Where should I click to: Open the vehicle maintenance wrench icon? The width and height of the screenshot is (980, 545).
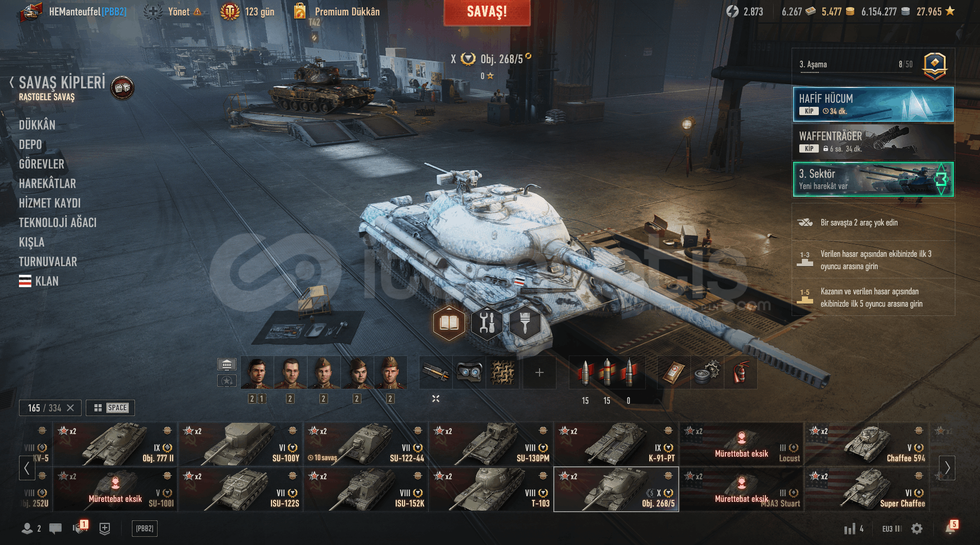(x=487, y=323)
